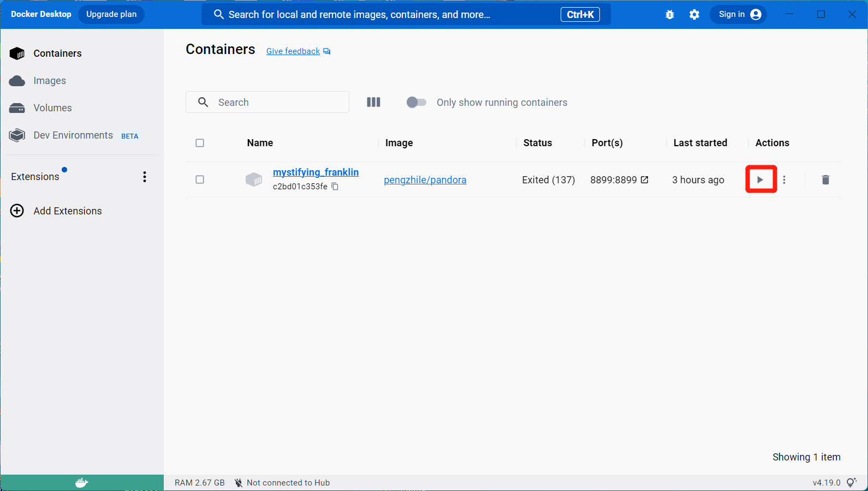Open mystifying_franklin container details
868x491 pixels.
(x=316, y=172)
